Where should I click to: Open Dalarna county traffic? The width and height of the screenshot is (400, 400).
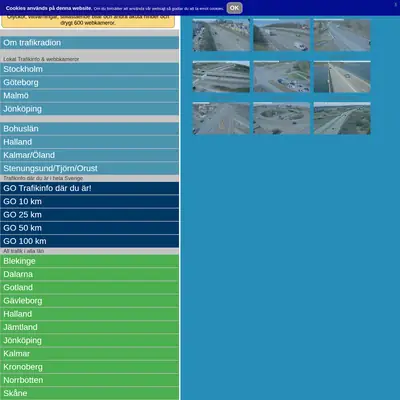coord(89,274)
